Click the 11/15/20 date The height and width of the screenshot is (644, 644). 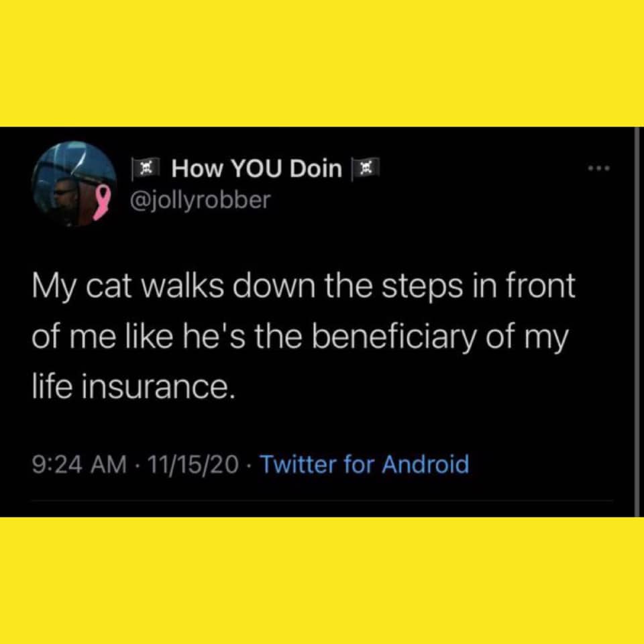coord(193,464)
